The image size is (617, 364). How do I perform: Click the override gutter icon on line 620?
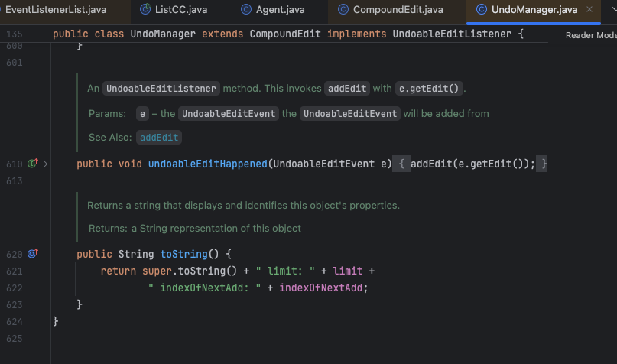pos(33,254)
